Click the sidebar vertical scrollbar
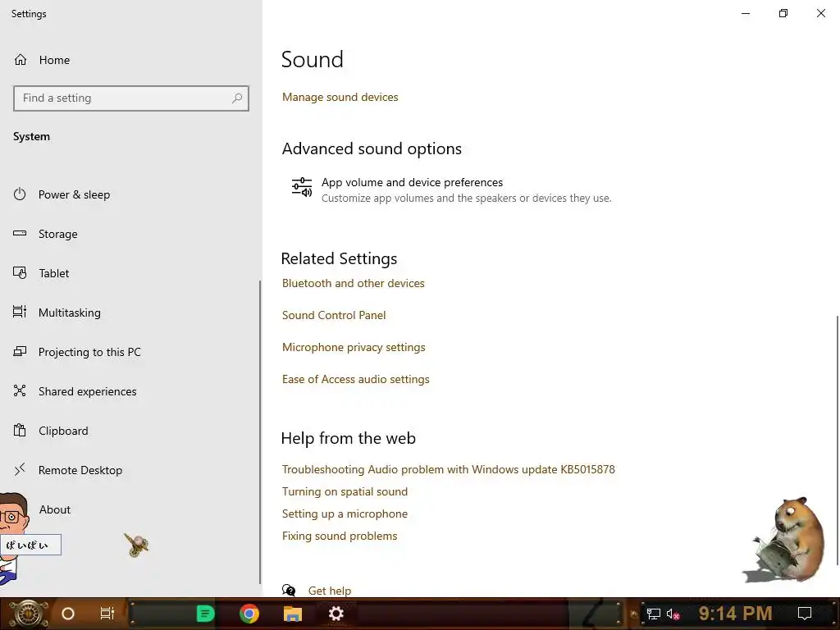The width and height of the screenshot is (840, 630). coord(260,431)
